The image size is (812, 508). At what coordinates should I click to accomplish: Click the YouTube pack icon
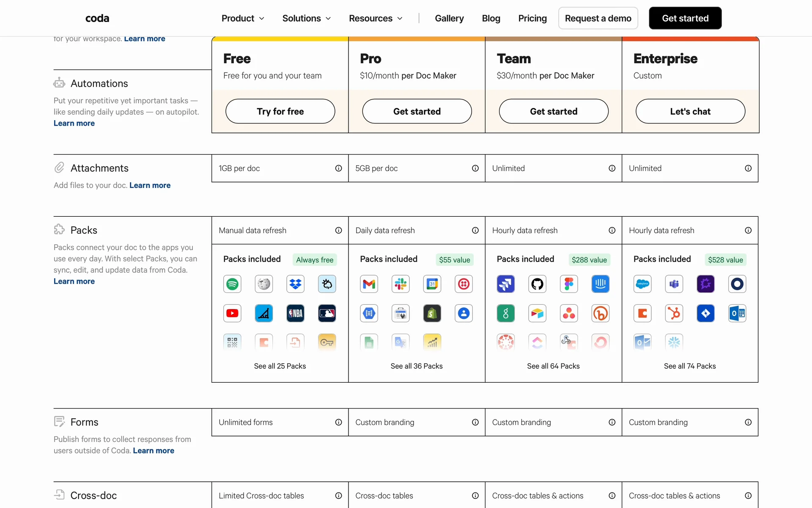pyautogui.click(x=232, y=313)
